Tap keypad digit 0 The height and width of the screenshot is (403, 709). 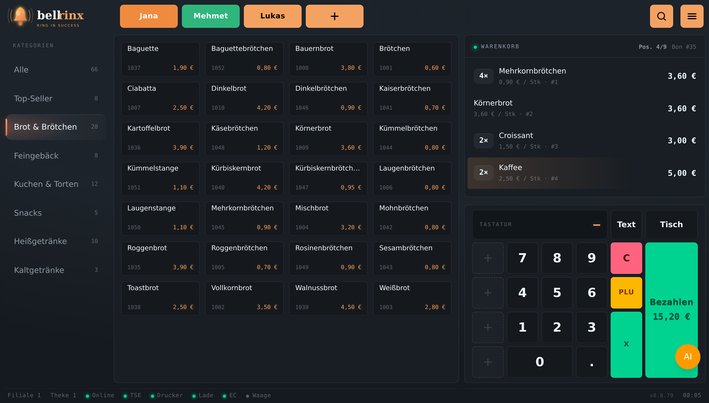pos(539,362)
